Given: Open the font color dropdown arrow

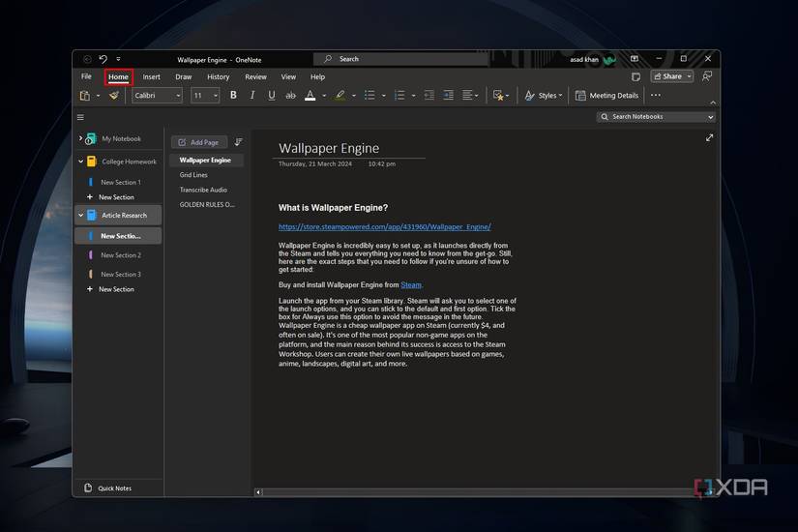Looking at the screenshot, I should [x=324, y=96].
